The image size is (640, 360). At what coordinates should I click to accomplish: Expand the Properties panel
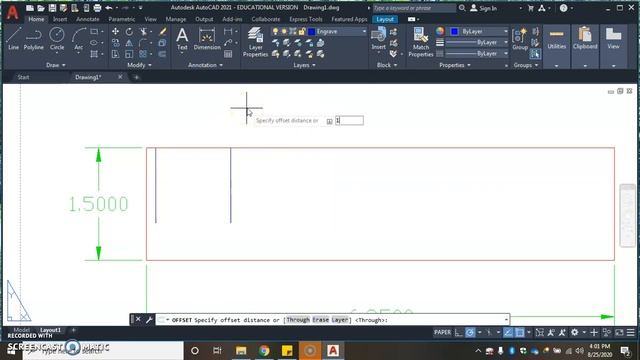point(455,65)
